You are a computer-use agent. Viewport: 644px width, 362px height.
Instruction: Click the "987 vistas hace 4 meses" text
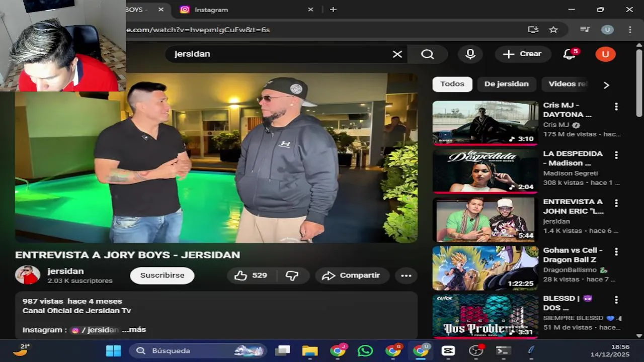[72, 301]
